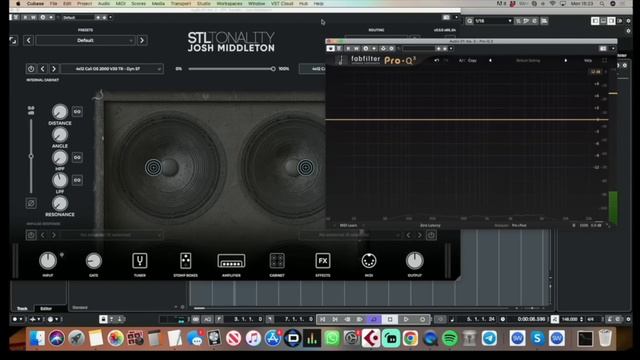The width and height of the screenshot is (640, 360).
Task: Open the Stomp Boxes section
Action: tap(186, 261)
